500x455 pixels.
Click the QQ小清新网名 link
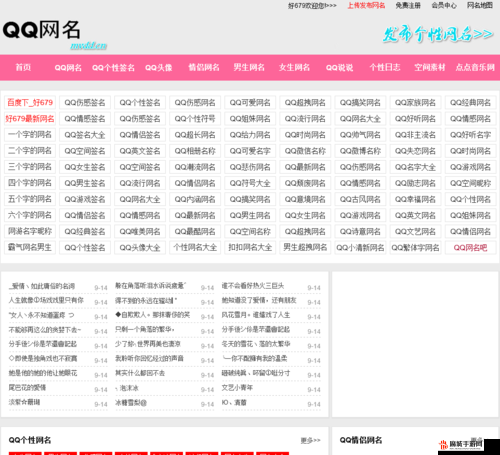360,248
